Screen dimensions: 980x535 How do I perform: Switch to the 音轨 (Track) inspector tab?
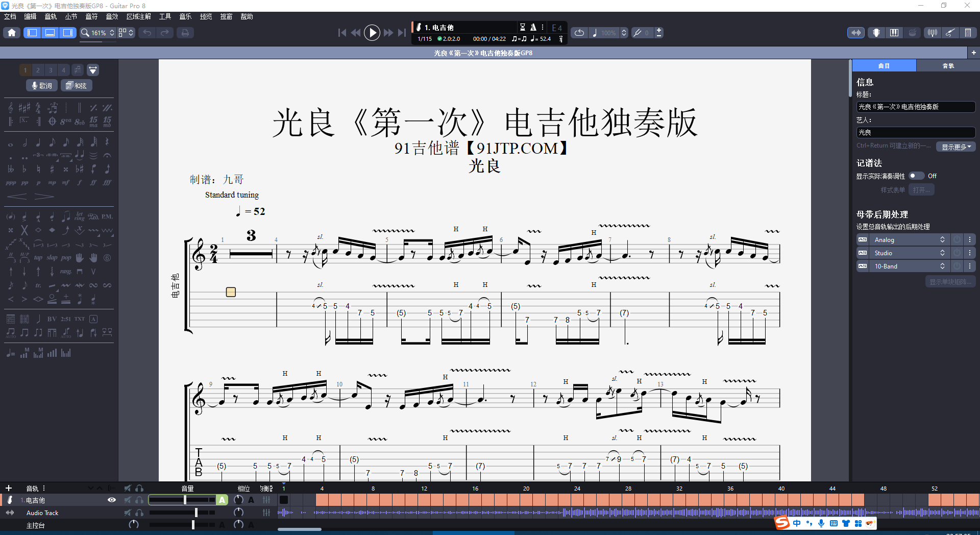(948, 66)
